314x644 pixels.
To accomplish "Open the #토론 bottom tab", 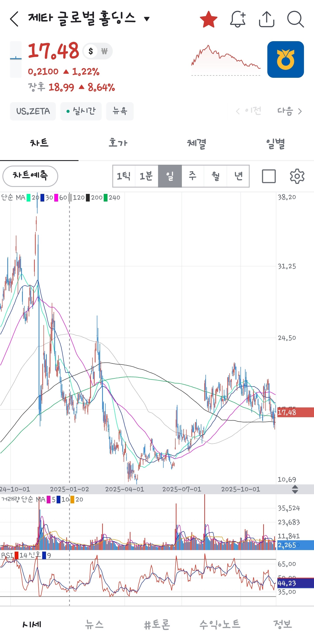I will click(157, 624).
